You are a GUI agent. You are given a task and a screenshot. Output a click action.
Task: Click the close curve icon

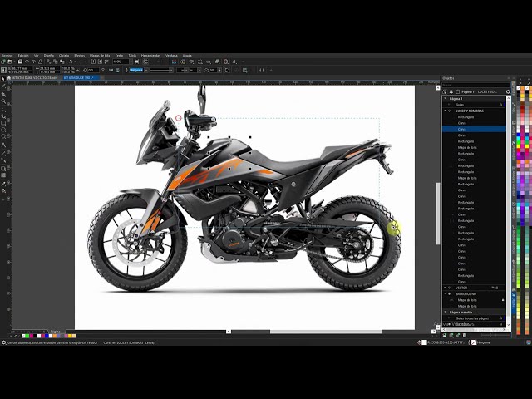tap(227, 70)
